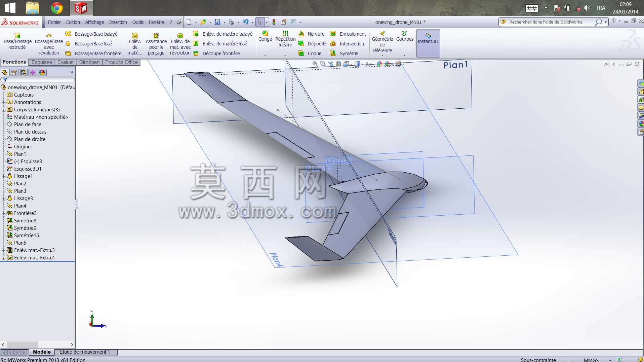Screen dimensions: 644x362
Task: Click the rebuild traffic-light icon
Action: (274, 22)
